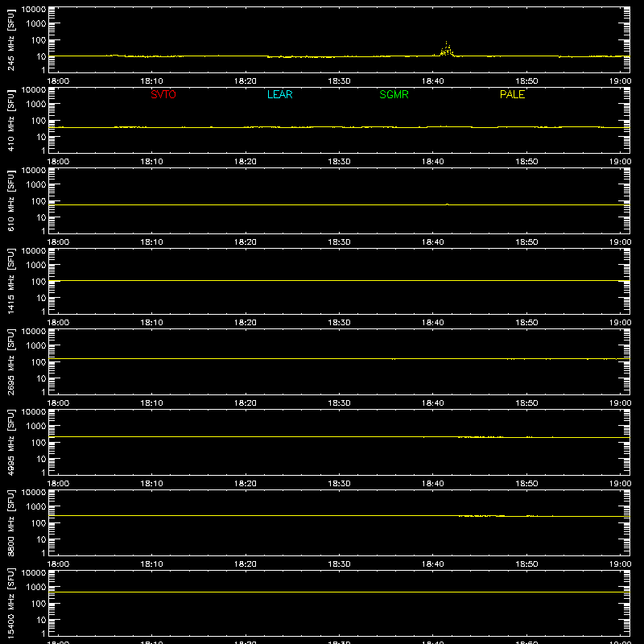Click the 1000 y-axis label of 15400 MHz plot
Image resolution: width=644 pixels, height=644 pixels.
pyautogui.click(x=36, y=587)
